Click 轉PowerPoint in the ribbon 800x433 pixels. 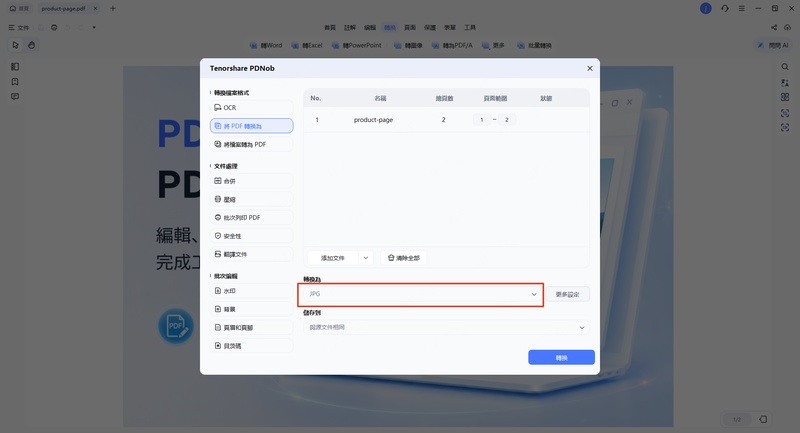[x=357, y=45]
